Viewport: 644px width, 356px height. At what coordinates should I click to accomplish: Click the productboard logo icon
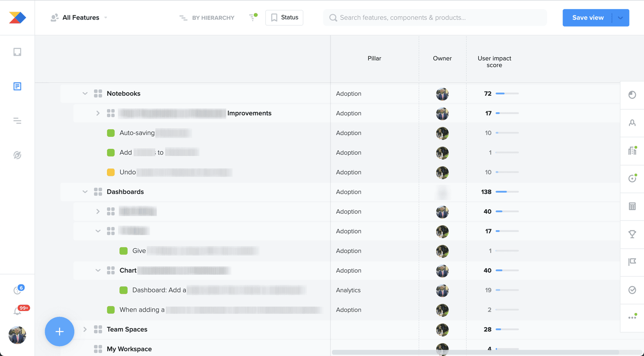[x=17, y=18]
